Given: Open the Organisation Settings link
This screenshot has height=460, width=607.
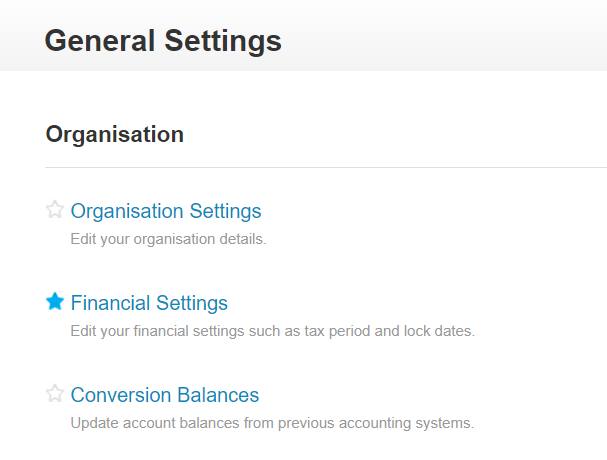Looking at the screenshot, I should (x=166, y=211).
